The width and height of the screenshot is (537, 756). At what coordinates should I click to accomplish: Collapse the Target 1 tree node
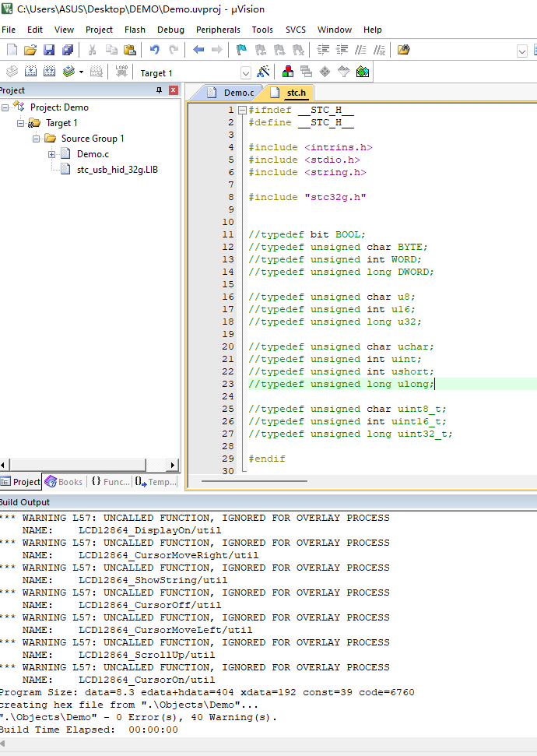coord(20,123)
